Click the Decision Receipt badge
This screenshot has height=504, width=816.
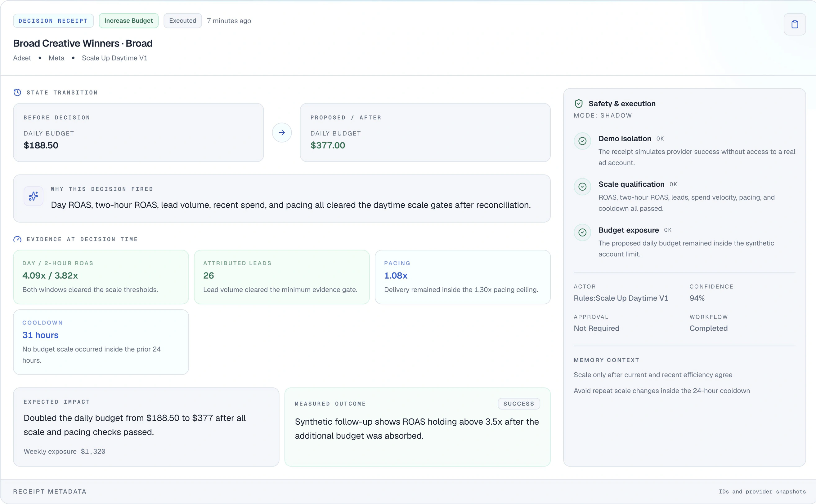[x=53, y=21]
